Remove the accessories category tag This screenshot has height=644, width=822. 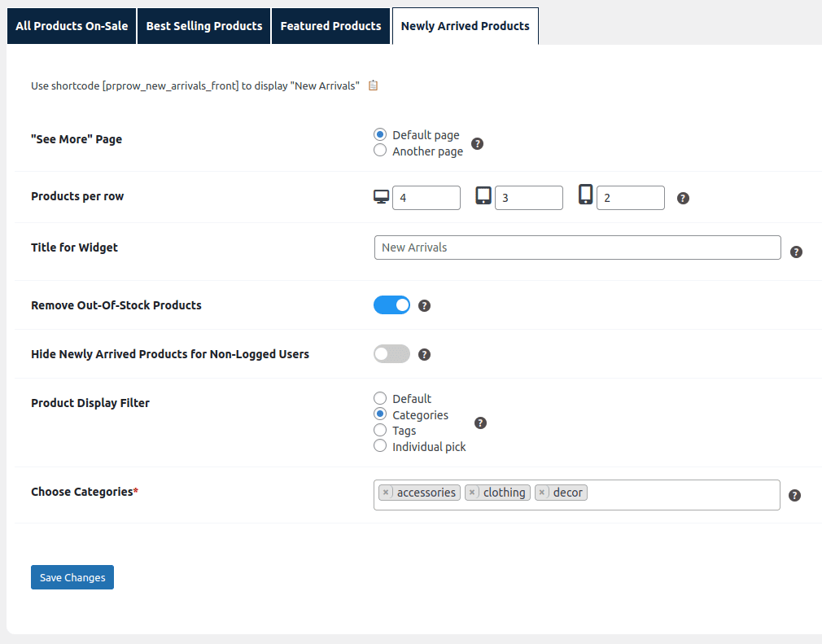point(386,493)
